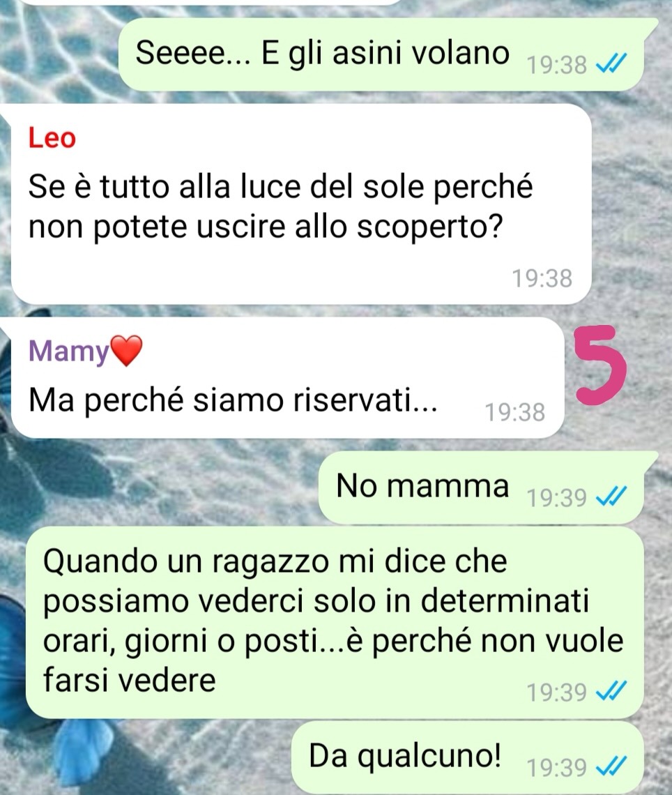
Task: Click the blue ticks on the 'Da qualcuno!' message
Action: coord(611,766)
